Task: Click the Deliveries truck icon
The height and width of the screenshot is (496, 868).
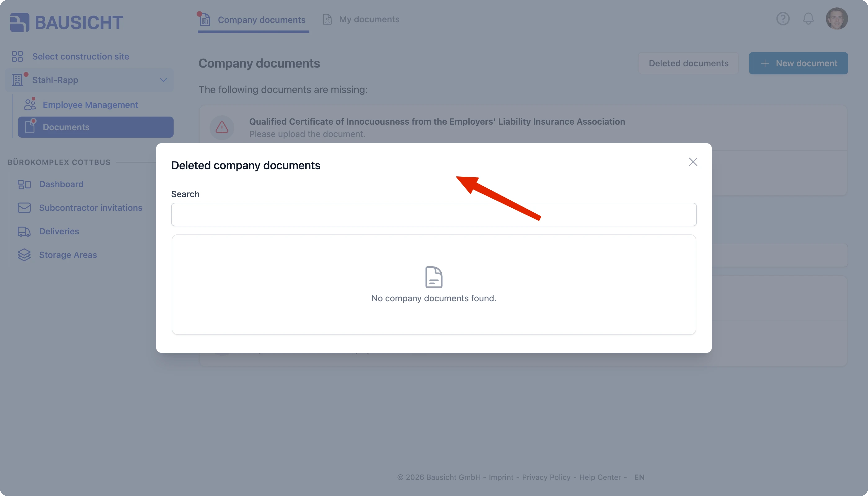Action: click(24, 231)
